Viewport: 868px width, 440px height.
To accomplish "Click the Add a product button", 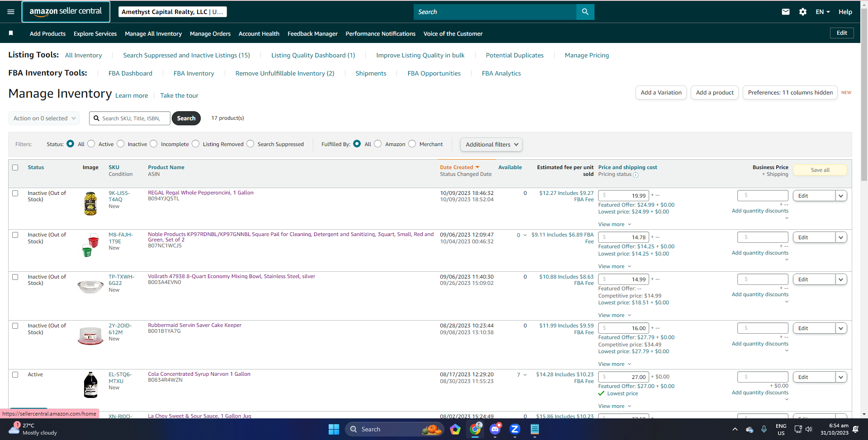I will pyautogui.click(x=715, y=93).
